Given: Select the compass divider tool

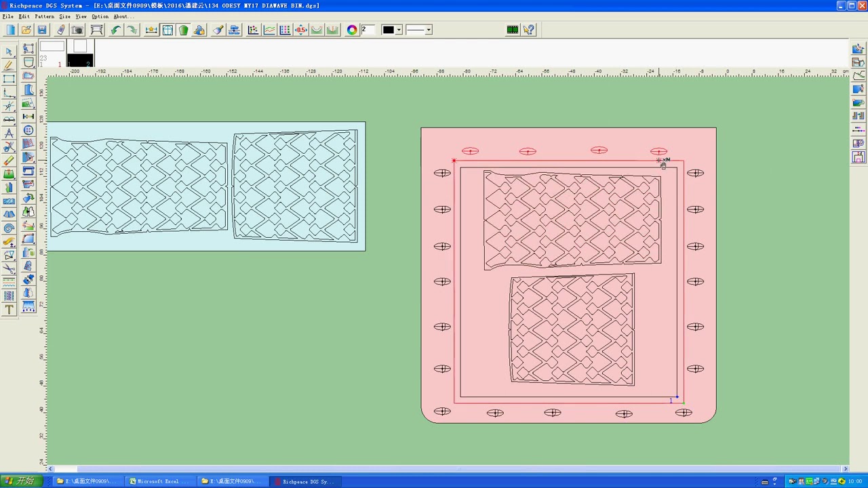Looking at the screenshot, I should [x=9, y=133].
